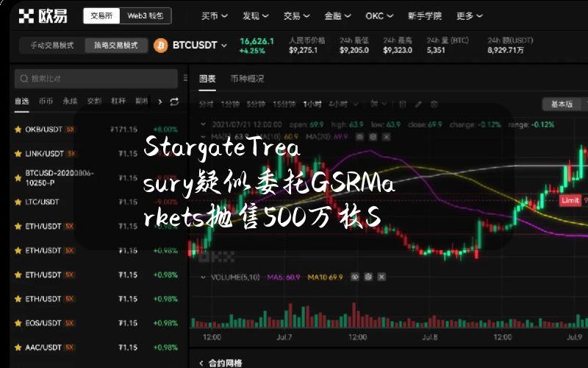Select the 永续 watchlist tab
Viewport: 588px width, 368px height.
[x=70, y=101]
